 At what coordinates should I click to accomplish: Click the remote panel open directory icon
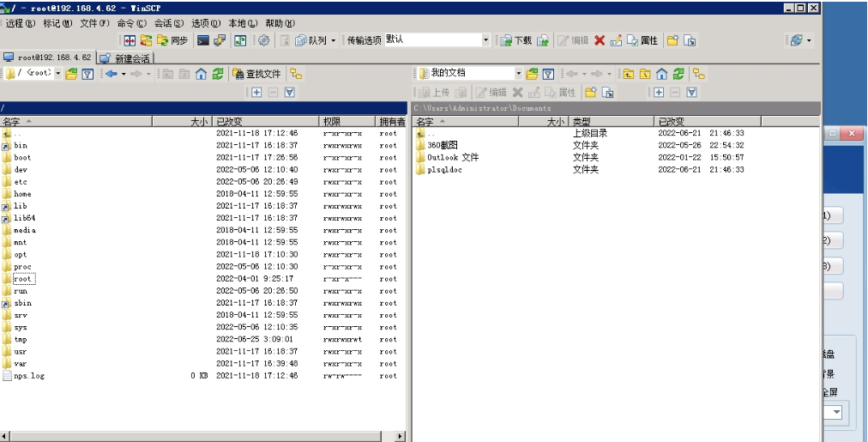[x=71, y=74]
